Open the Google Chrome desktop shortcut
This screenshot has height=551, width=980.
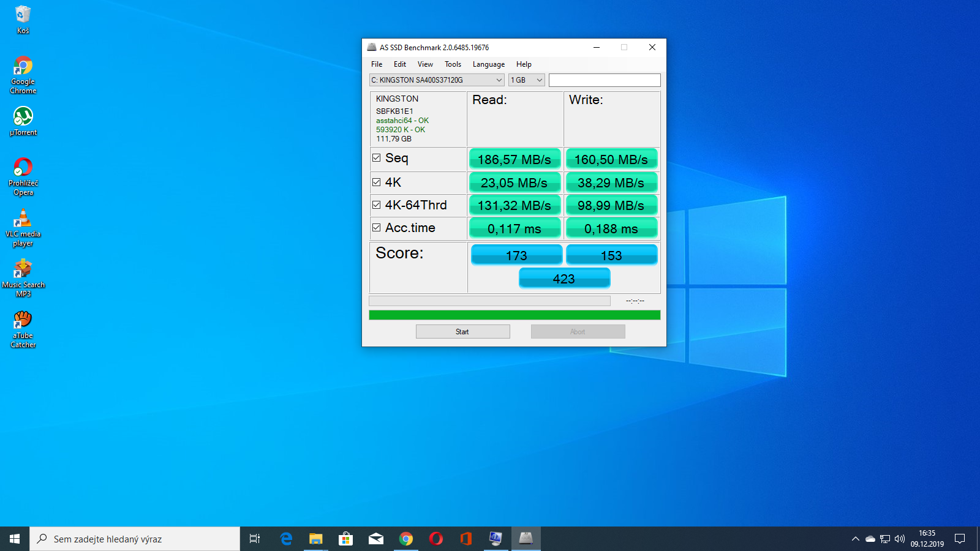(23, 66)
